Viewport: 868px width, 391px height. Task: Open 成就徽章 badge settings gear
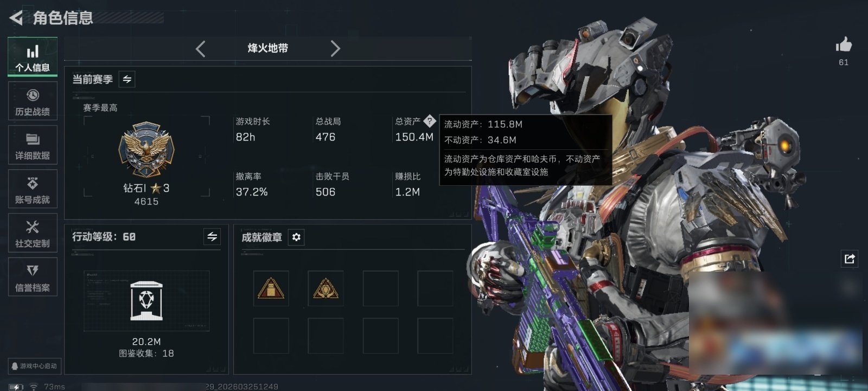(x=296, y=237)
